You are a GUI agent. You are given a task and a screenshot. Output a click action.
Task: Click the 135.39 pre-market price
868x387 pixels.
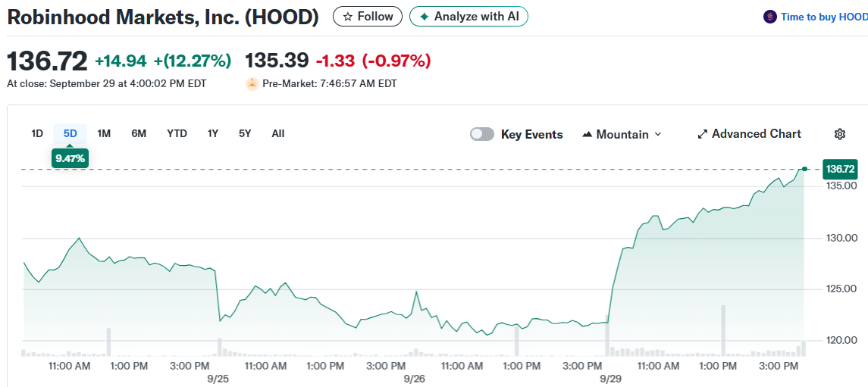tap(277, 61)
